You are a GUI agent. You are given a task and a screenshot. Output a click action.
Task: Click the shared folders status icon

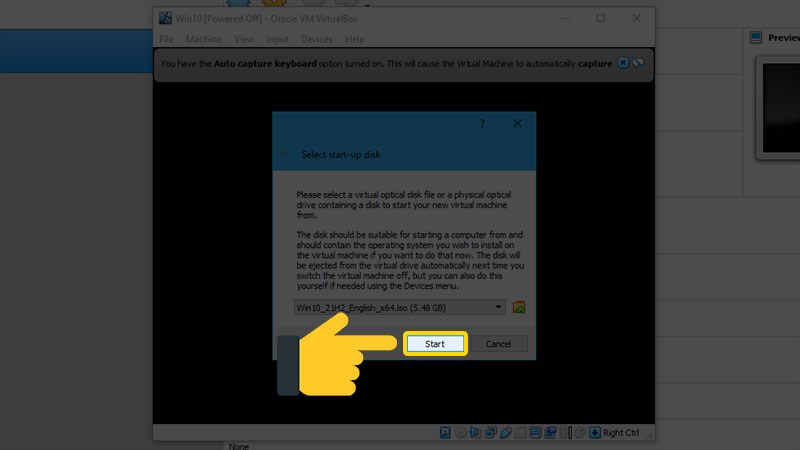pos(520,433)
